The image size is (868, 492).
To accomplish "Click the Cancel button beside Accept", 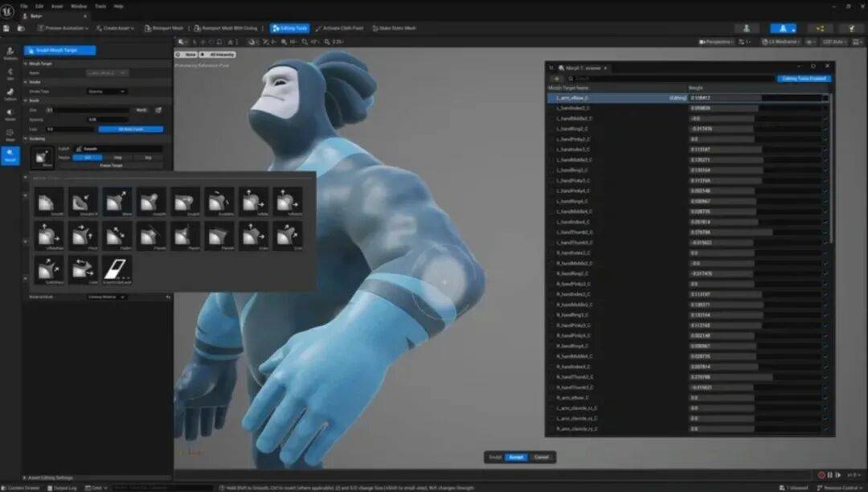I will 542,457.
